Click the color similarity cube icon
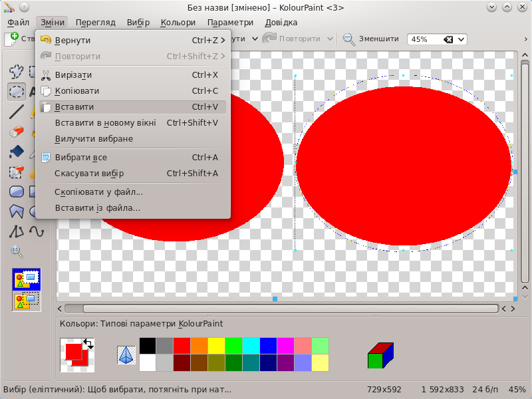The width and height of the screenshot is (532, 399). pyautogui.click(x=380, y=355)
